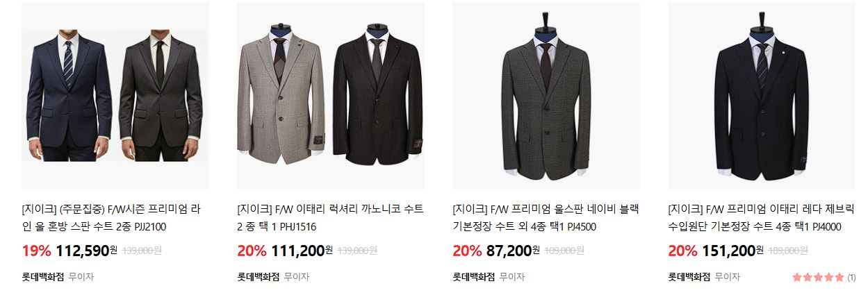
Task: Open the PHJ1516 Canonico suit product image
Action: tap(331, 96)
